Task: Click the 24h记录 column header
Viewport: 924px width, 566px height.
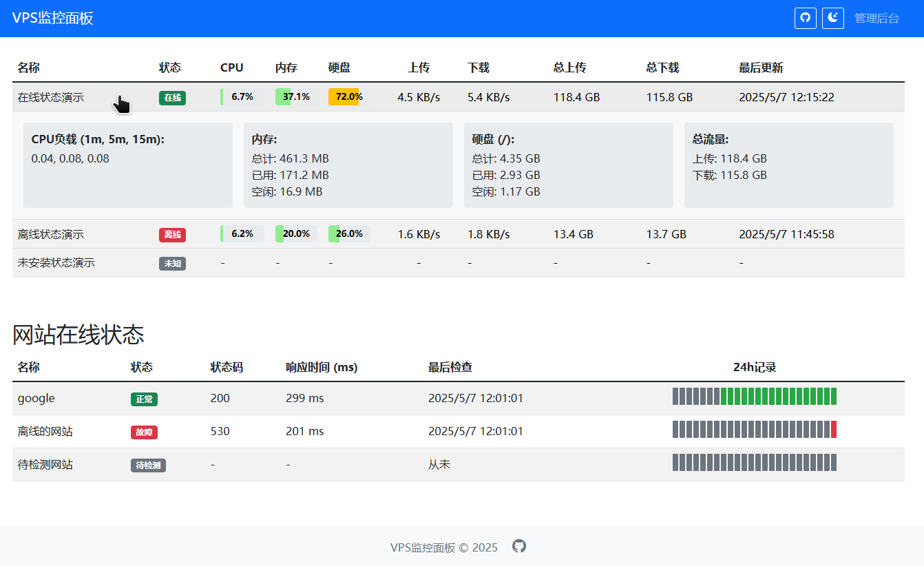Action: [x=755, y=367]
